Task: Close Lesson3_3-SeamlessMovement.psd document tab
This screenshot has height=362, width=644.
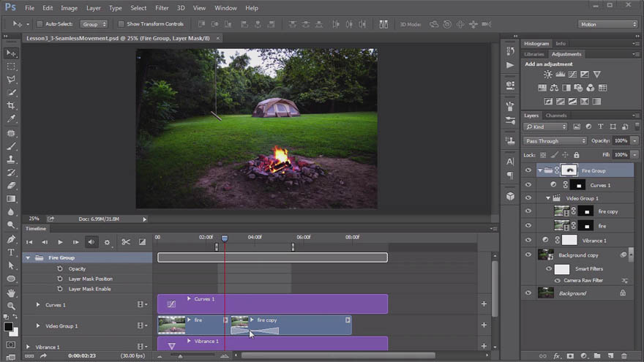Action: pyautogui.click(x=217, y=38)
